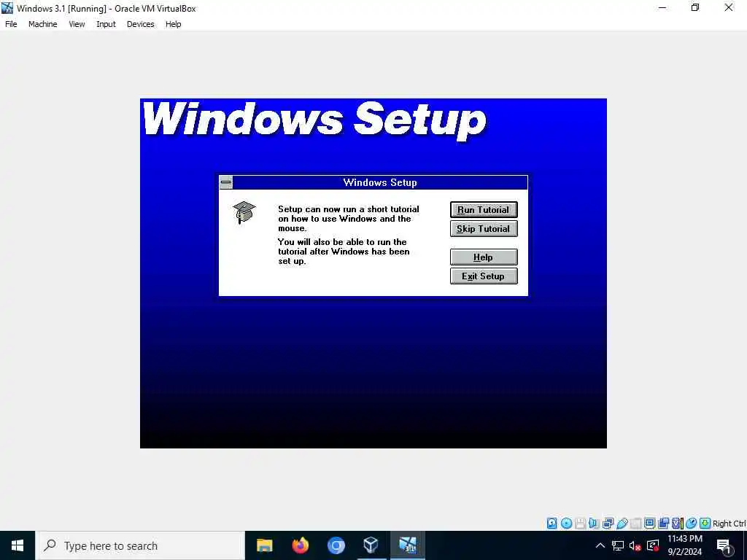Open the Devices menu

coord(141,24)
